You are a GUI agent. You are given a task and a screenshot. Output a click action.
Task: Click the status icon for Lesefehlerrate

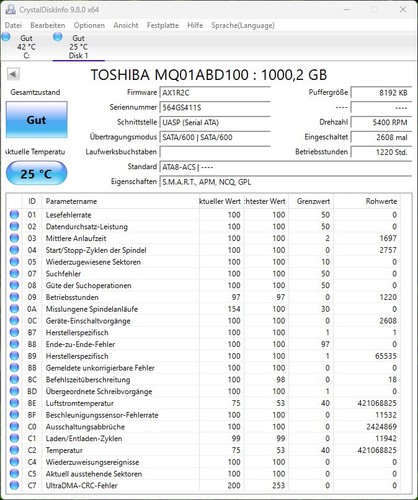pos(14,215)
